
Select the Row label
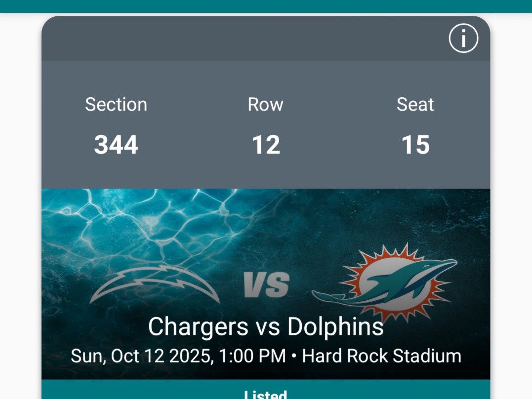[x=266, y=105]
